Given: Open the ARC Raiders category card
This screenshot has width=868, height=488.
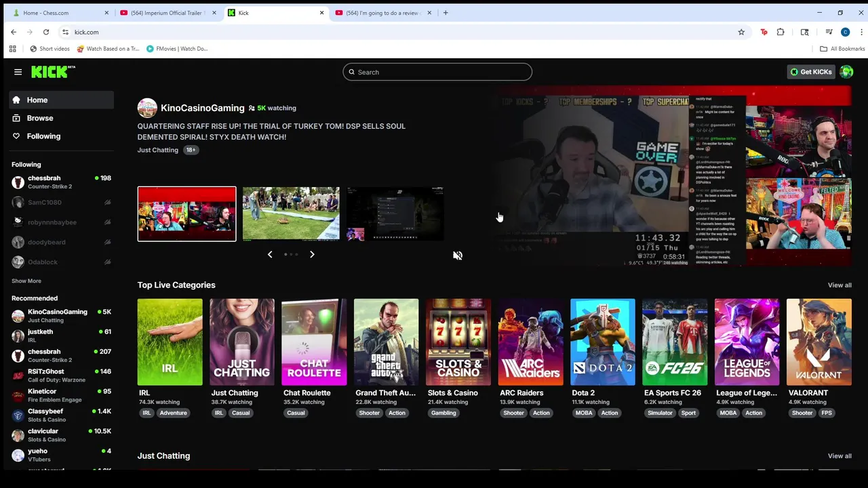Looking at the screenshot, I should 530,342.
